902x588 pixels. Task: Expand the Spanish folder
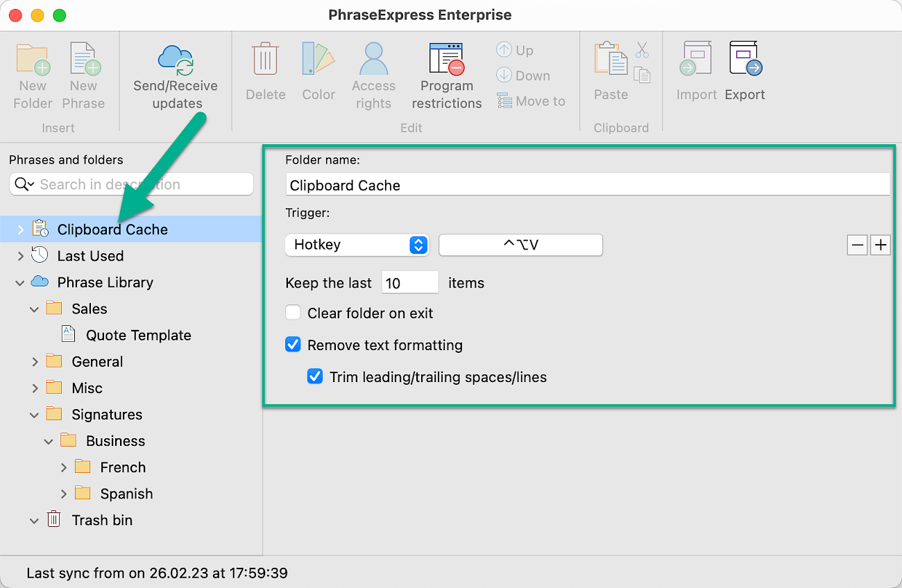point(63,494)
